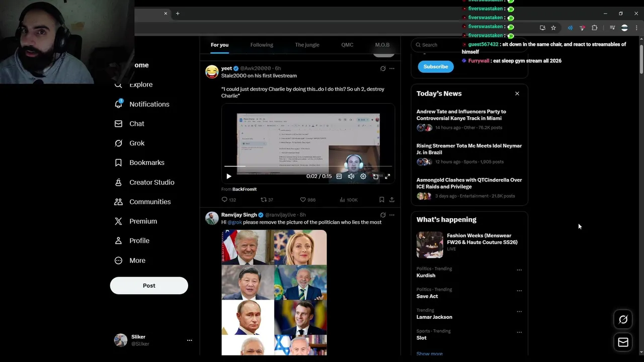Screen dimensions: 644x362
Task: Click Explore search icon in sidebar
Action: [x=118, y=84]
